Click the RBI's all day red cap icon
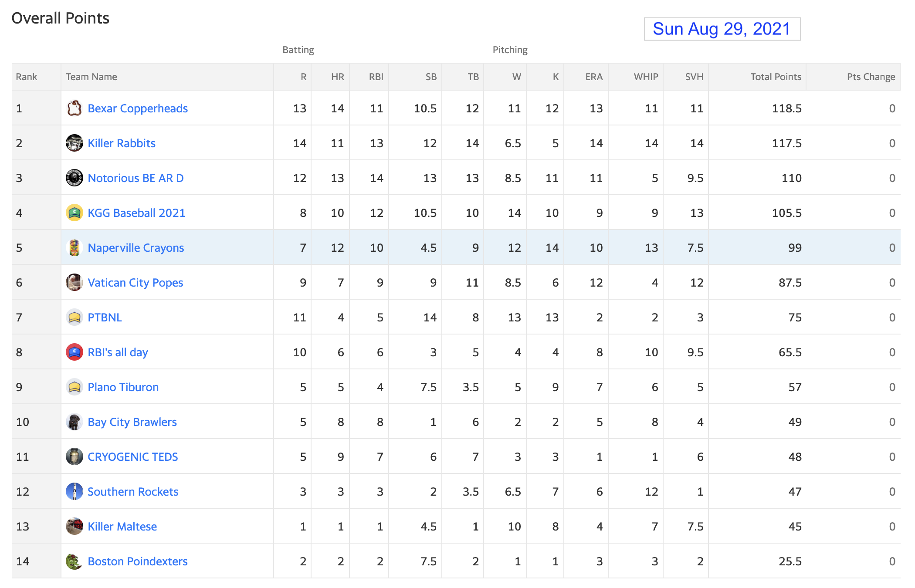Image resolution: width=915 pixels, height=588 pixels. point(75,352)
